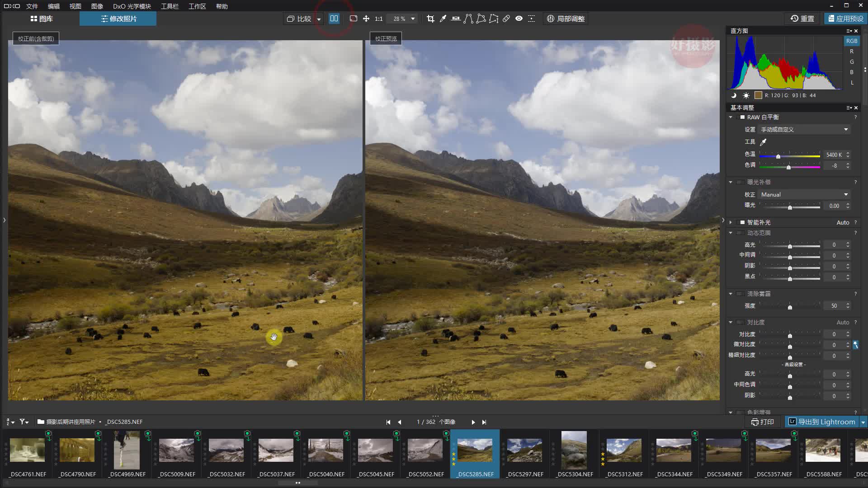Select the hand/pan tool in toolbar
Image resolution: width=868 pixels, height=488 pixels.
[x=366, y=19]
